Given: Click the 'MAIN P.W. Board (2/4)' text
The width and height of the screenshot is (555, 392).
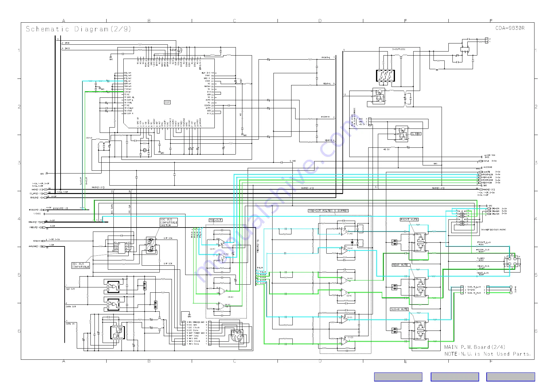Looking at the screenshot, I should click(475, 347).
